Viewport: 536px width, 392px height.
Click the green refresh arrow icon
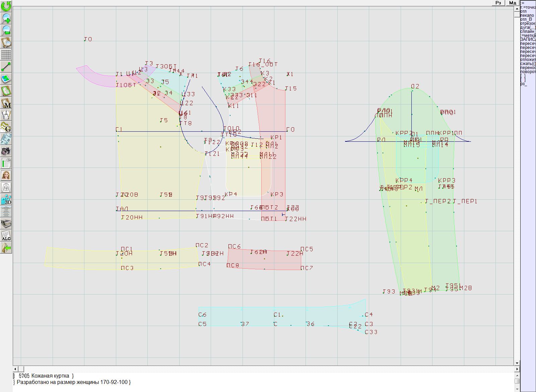click(6, 6)
